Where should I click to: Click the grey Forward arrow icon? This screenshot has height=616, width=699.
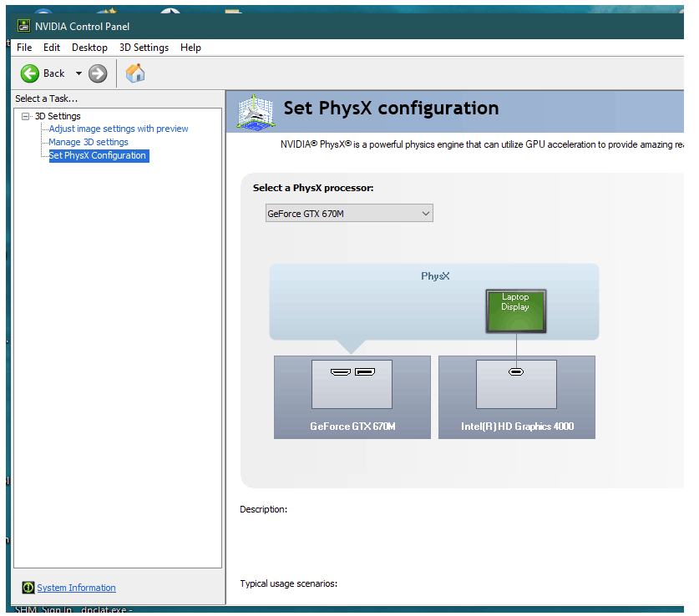[98, 73]
